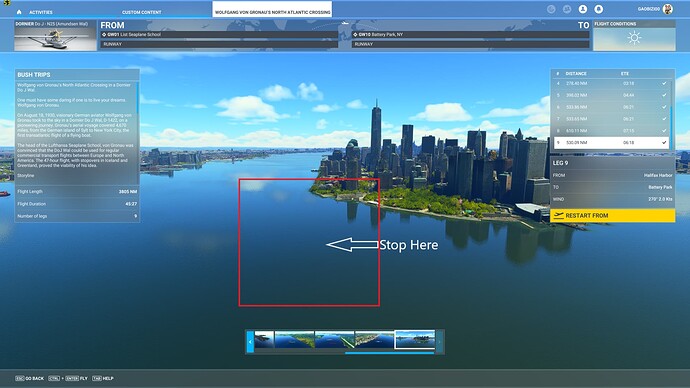The image size is (690, 388).
Task: Click the Dornier Do J aircraft thumbnail
Action: pos(55,36)
